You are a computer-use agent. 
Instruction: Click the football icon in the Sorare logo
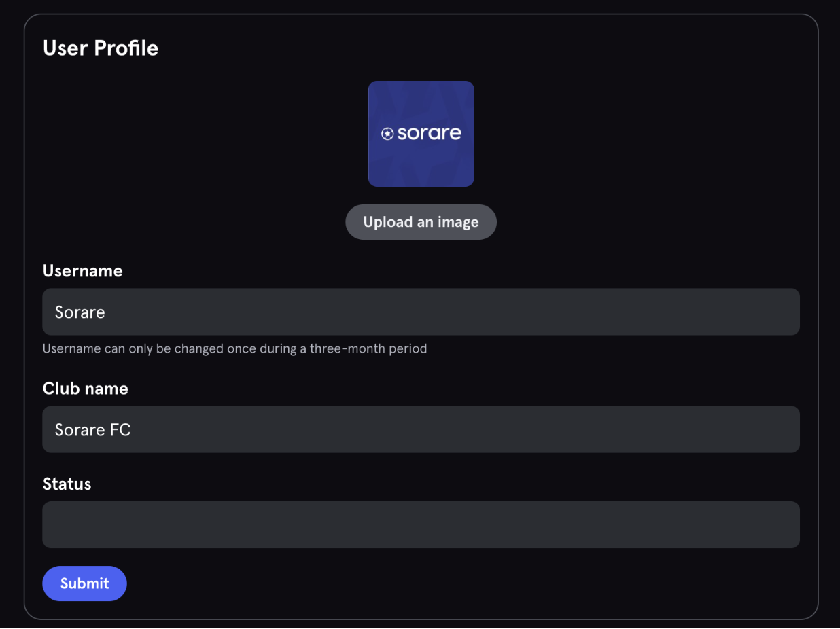(x=387, y=134)
